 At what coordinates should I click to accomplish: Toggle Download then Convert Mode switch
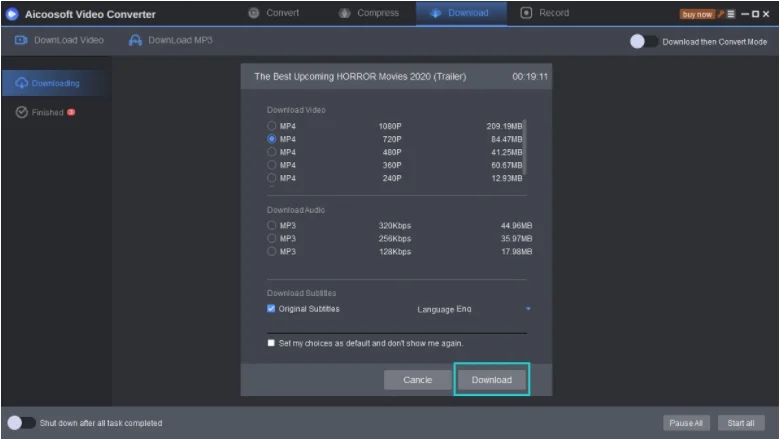(644, 41)
